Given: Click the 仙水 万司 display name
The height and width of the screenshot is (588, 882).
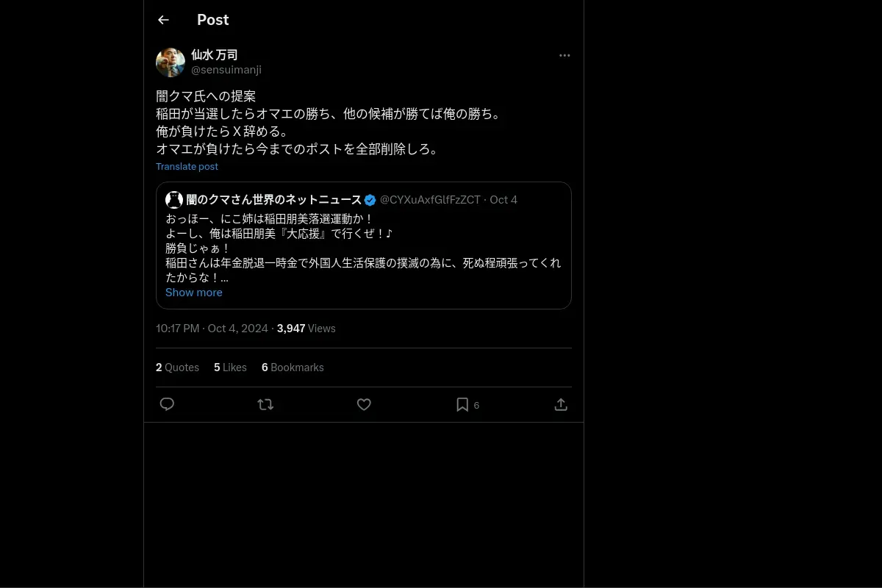Looking at the screenshot, I should coord(214,55).
